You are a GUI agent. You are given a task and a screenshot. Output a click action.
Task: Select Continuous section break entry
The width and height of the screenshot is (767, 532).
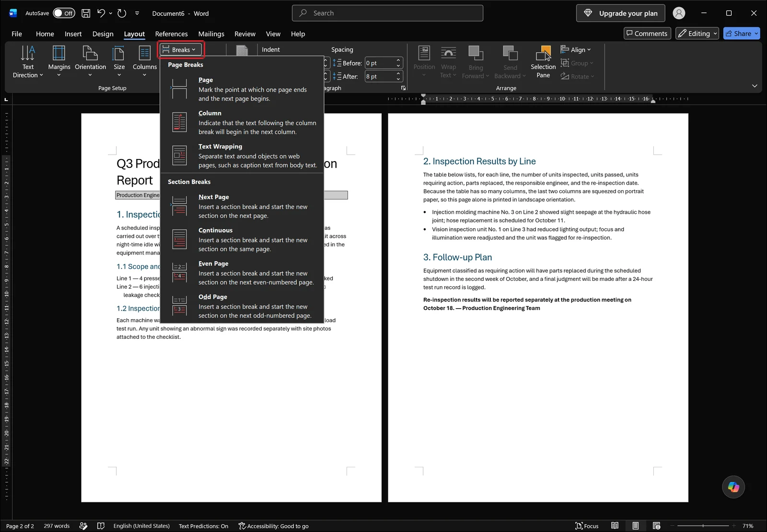pyautogui.click(x=242, y=240)
